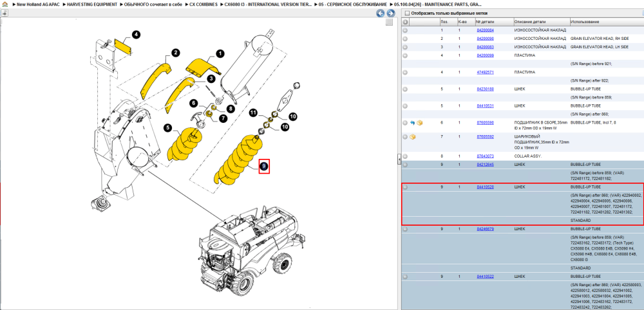Click the kit box icon on row 87605592
The width and height of the screenshot is (644, 310).
pyautogui.click(x=413, y=136)
